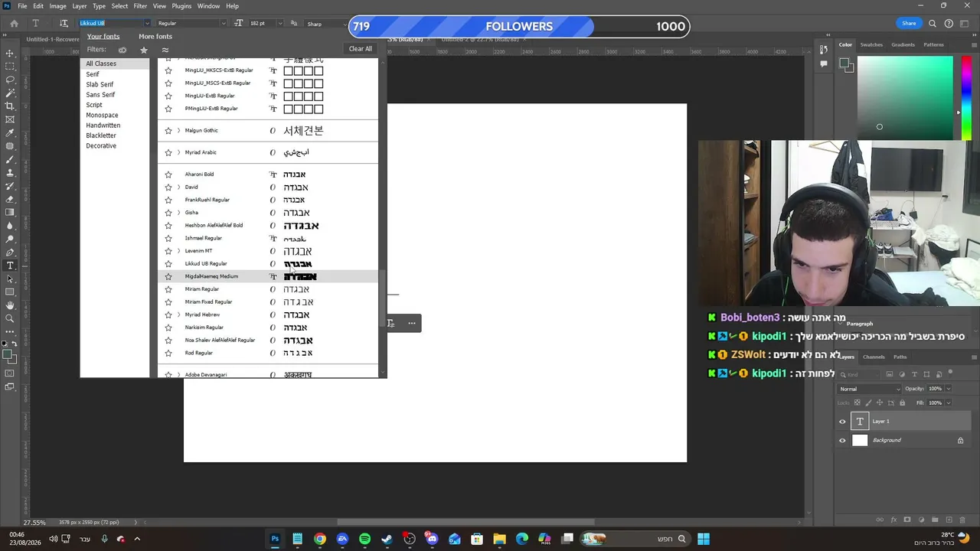This screenshot has width=980, height=551.
Task: Switch to the Swatches tab
Action: (871, 44)
